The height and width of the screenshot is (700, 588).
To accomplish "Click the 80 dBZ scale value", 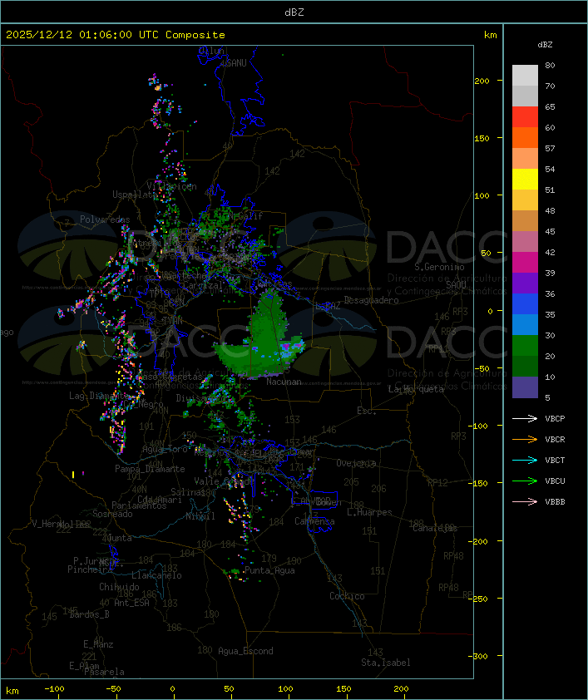I will pyautogui.click(x=550, y=65).
